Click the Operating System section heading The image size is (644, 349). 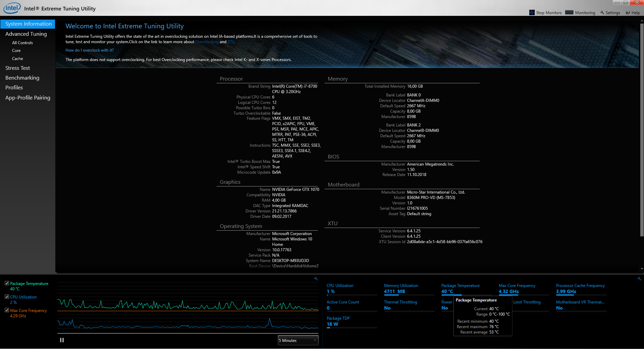coord(241,226)
